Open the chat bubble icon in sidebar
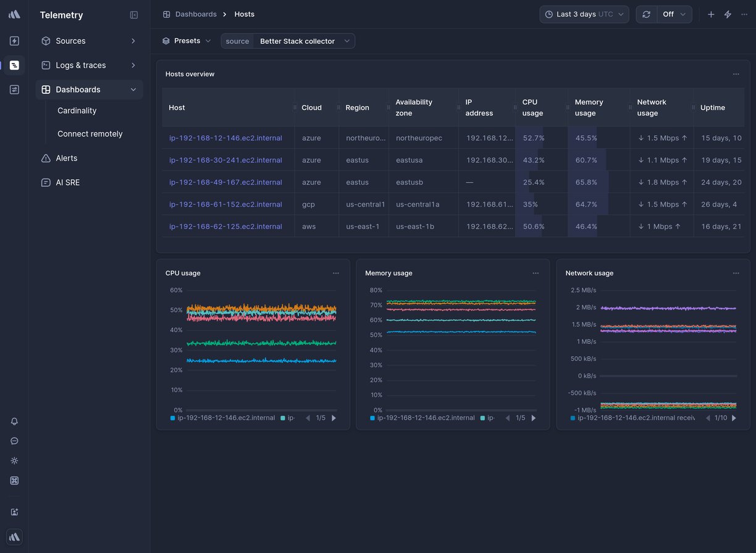The height and width of the screenshot is (553, 756). 14,441
